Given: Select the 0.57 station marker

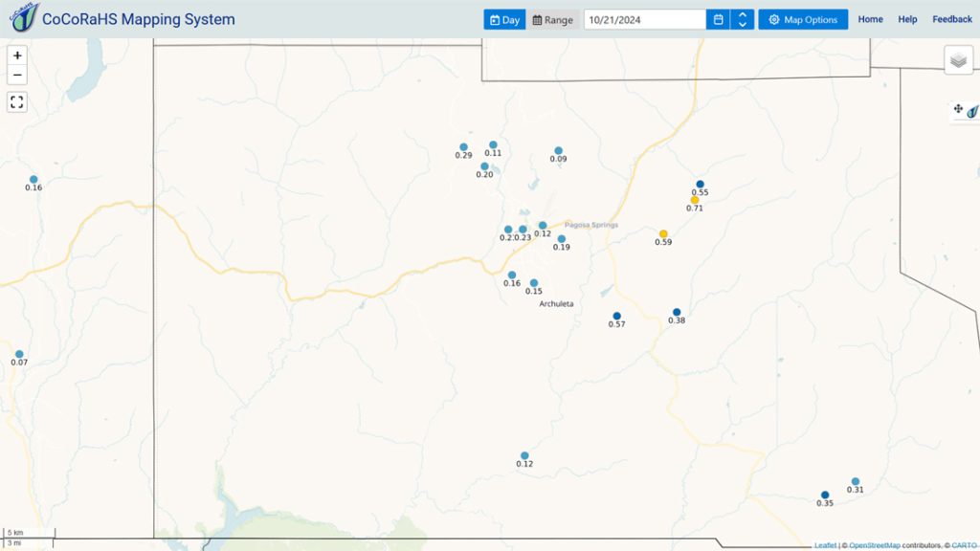Looking at the screenshot, I should (617, 316).
